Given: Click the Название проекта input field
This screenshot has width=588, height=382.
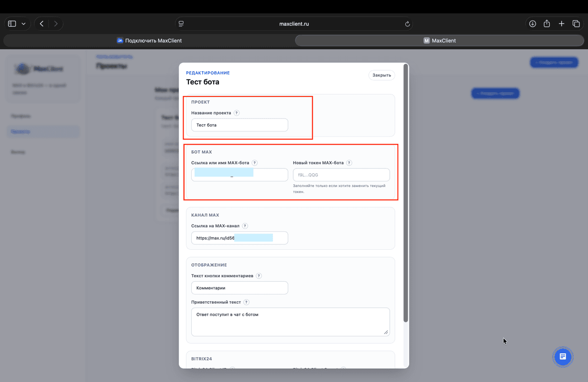Looking at the screenshot, I should click(x=240, y=125).
